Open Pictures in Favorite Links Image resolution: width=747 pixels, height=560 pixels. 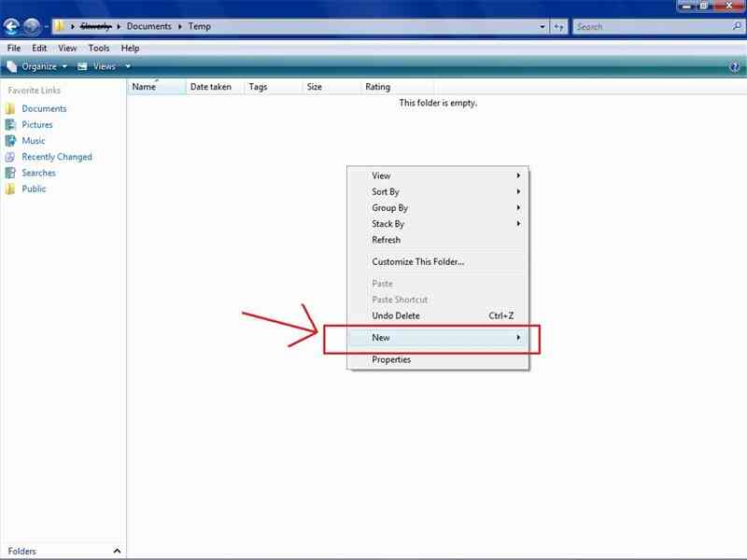click(x=37, y=124)
